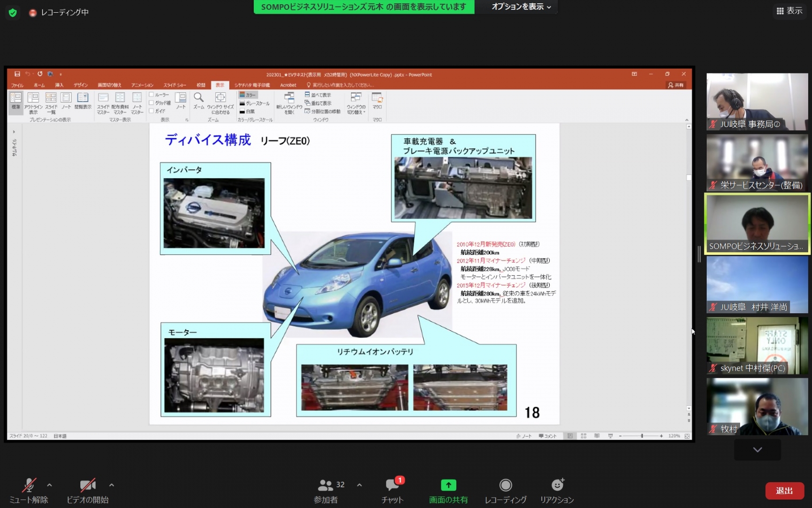Click zoom in plus button in status bar

pyautogui.click(x=661, y=436)
